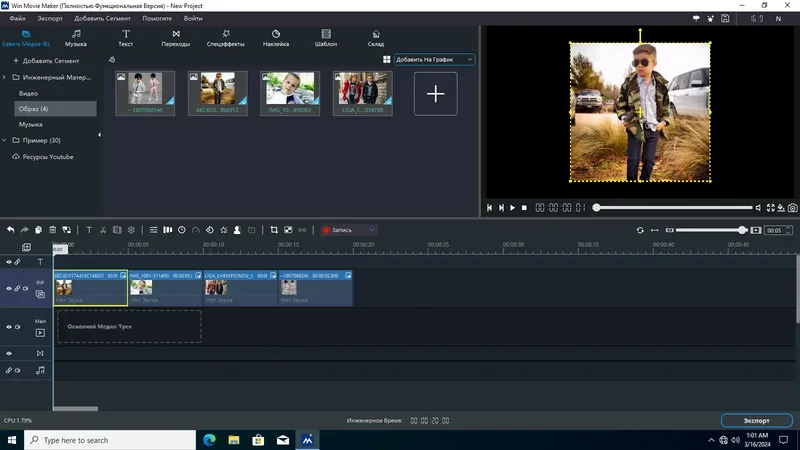Viewport: 800px width, 450px height.
Task: Open the Спецэффекты effects panel
Action: 225,38
